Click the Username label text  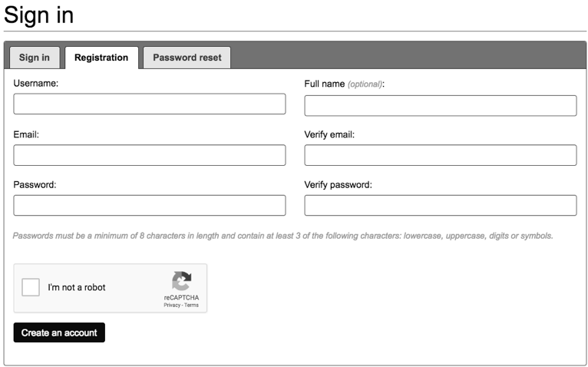pos(36,82)
